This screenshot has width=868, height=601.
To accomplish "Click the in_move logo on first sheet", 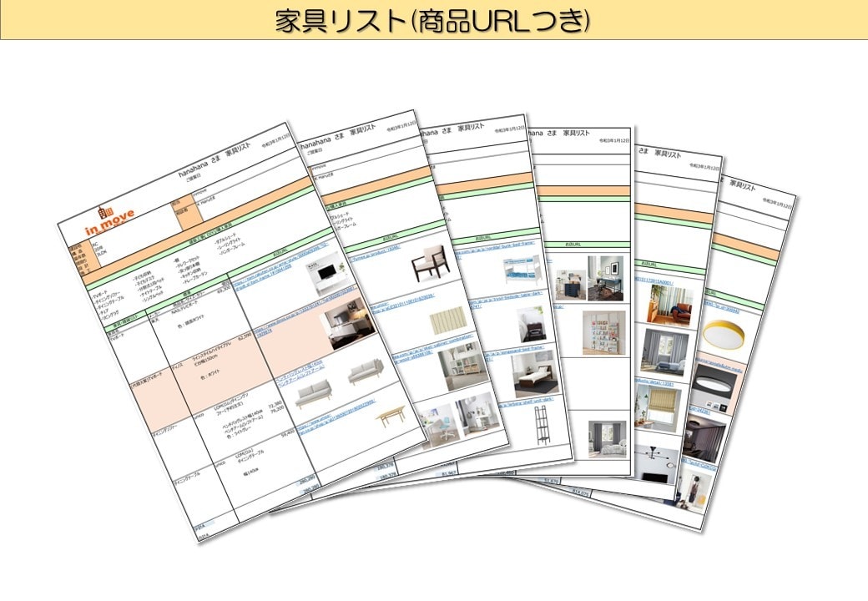I will point(109,220).
